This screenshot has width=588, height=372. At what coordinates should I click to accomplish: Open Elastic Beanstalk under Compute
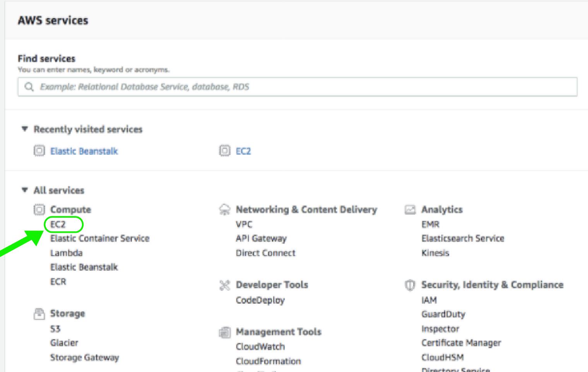coord(84,267)
